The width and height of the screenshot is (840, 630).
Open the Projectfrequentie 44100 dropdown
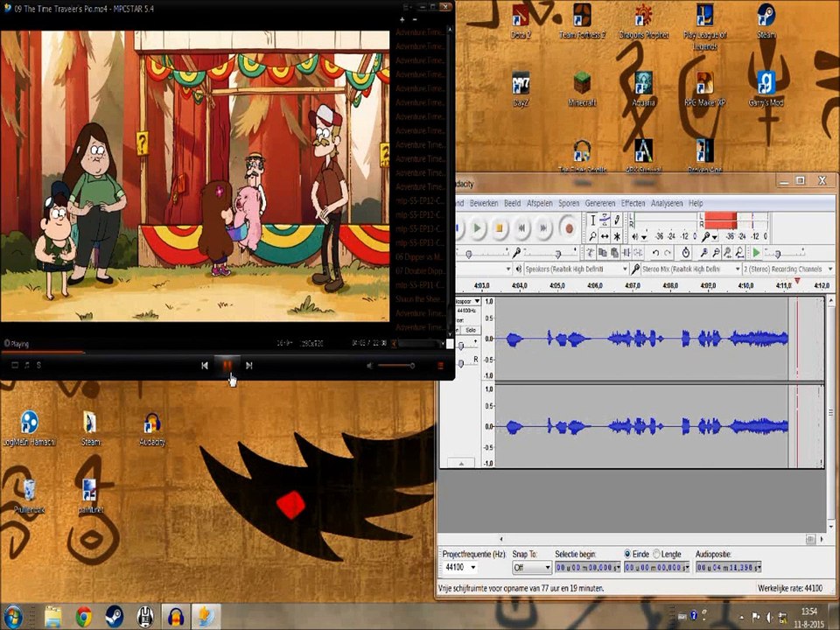(x=460, y=567)
